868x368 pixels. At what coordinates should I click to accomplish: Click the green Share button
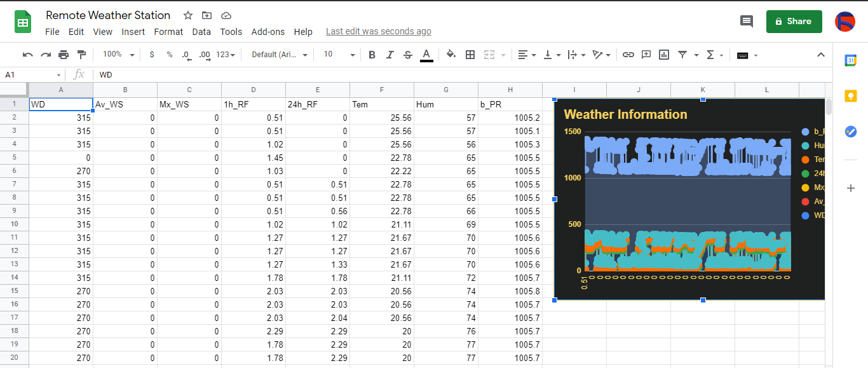click(x=794, y=21)
